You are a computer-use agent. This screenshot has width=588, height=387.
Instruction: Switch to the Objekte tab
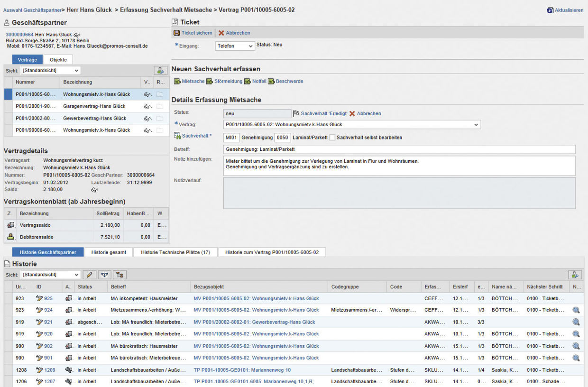(x=58, y=60)
